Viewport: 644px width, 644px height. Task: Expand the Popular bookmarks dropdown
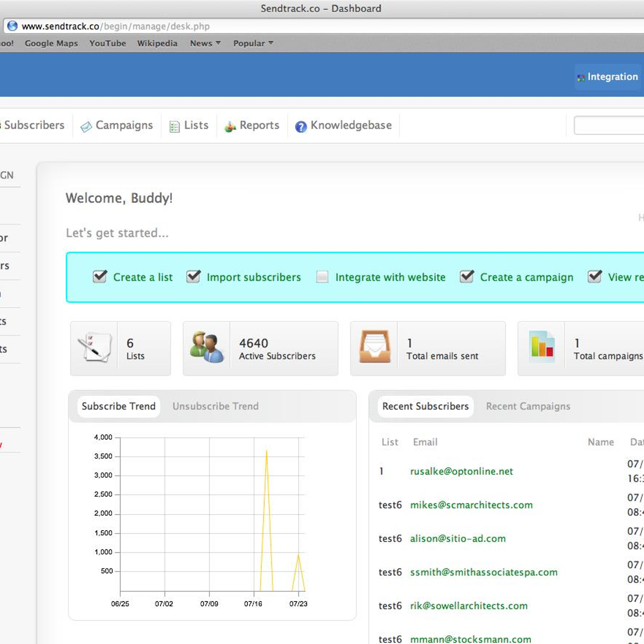pos(253,43)
